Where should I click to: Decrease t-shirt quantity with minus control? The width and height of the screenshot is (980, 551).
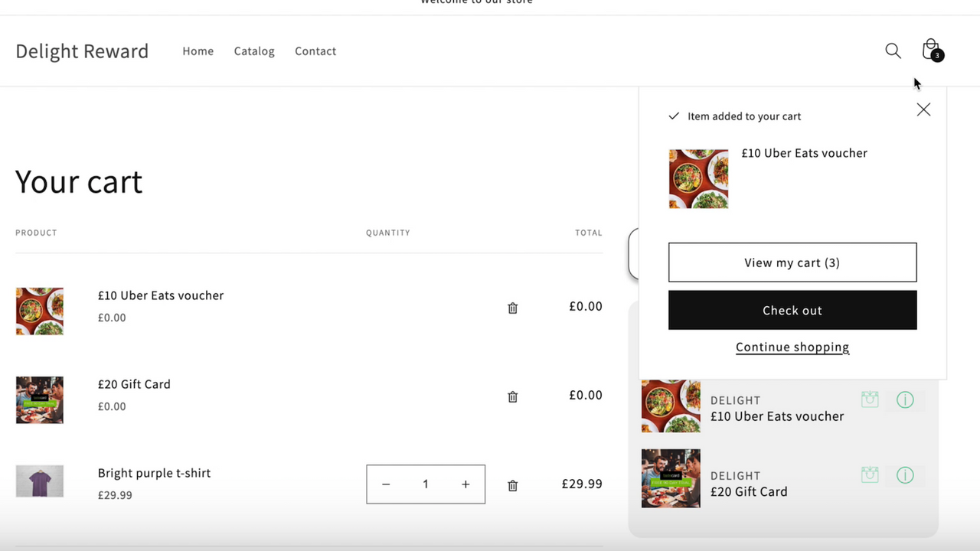pyautogui.click(x=386, y=484)
